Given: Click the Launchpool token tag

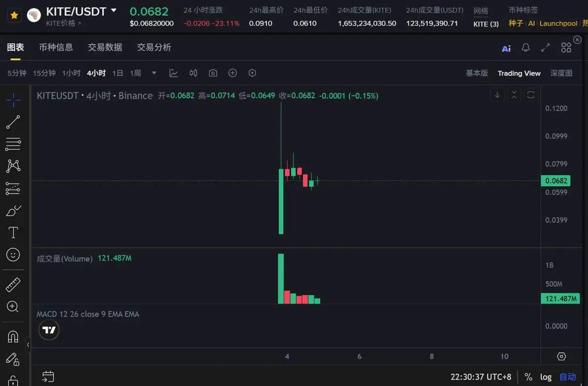Looking at the screenshot, I should tap(558, 24).
